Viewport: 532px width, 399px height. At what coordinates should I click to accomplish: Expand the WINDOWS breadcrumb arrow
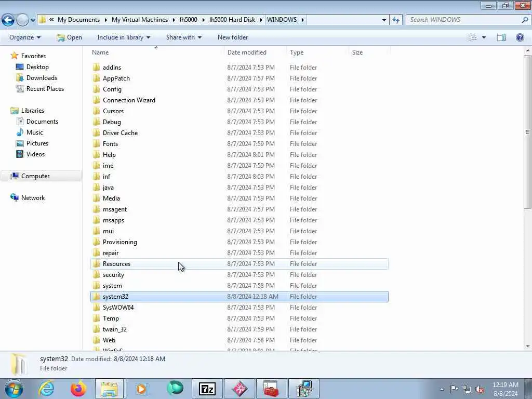(x=303, y=20)
